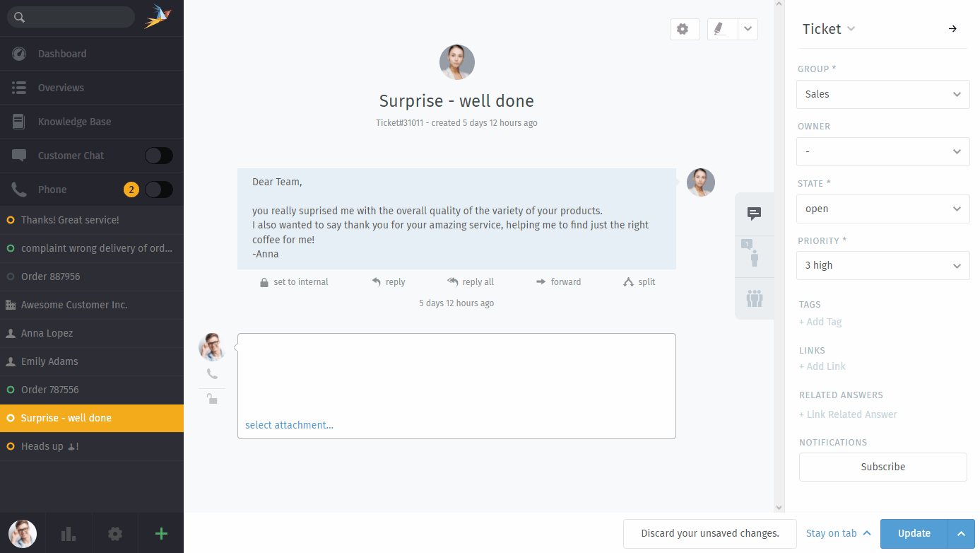
Task: Click the phone icon beside reply box
Action: point(212,374)
